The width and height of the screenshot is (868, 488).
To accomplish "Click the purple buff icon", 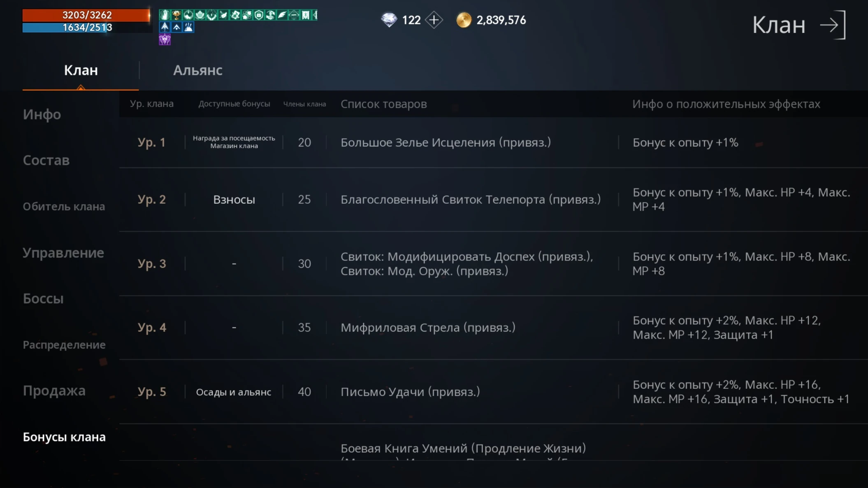I will [x=165, y=40].
